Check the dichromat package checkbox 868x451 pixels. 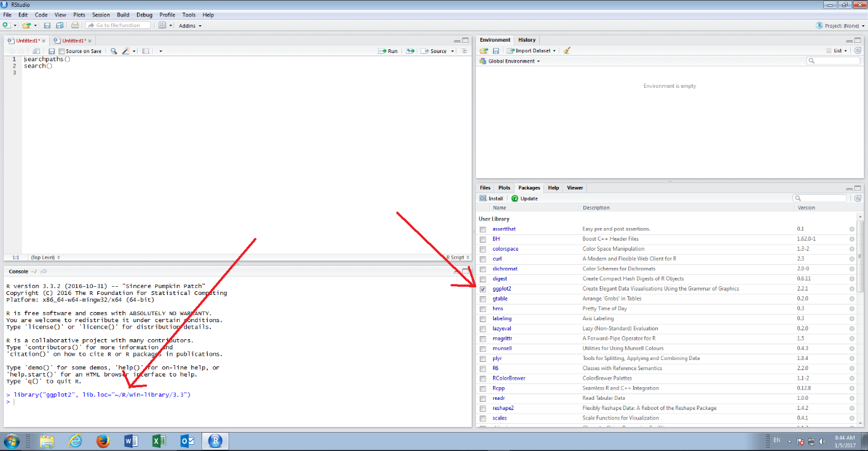tap(483, 269)
